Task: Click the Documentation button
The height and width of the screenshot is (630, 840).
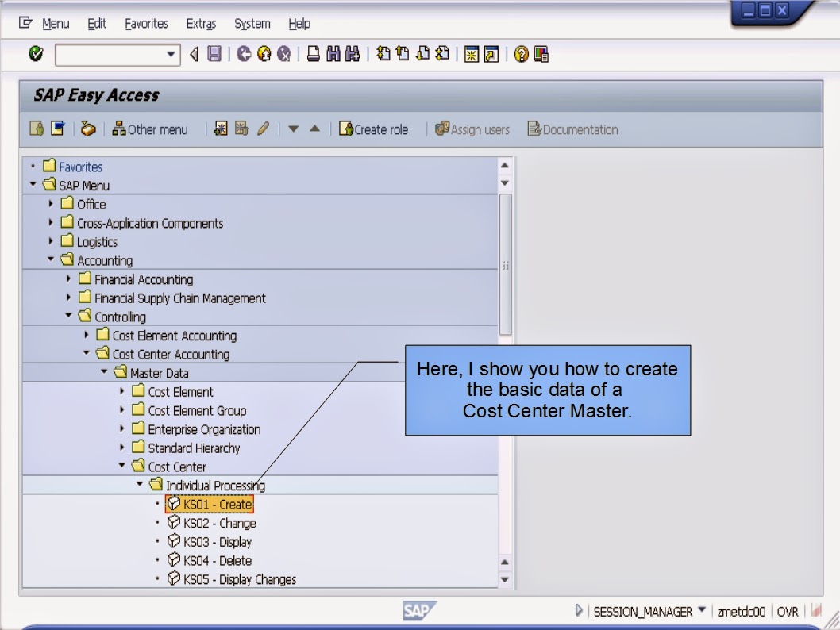Action: [572, 129]
